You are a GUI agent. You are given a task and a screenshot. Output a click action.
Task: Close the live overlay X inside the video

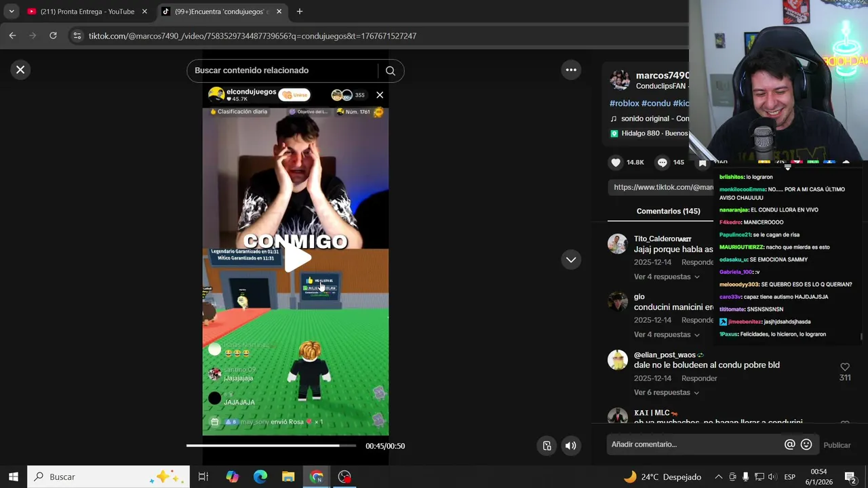click(x=380, y=95)
